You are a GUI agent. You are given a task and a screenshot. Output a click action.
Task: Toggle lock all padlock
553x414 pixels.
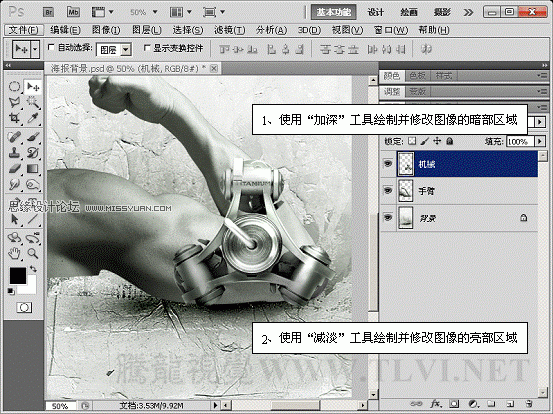pos(450,141)
